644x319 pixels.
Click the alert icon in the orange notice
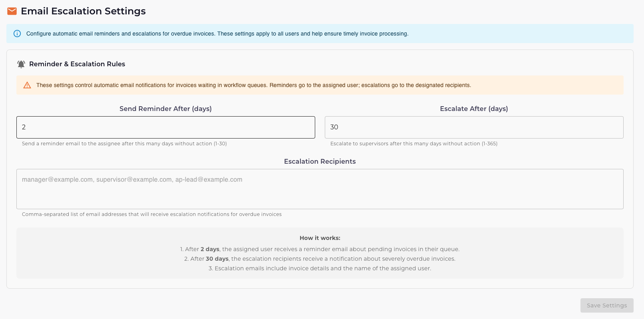[27, 85]
